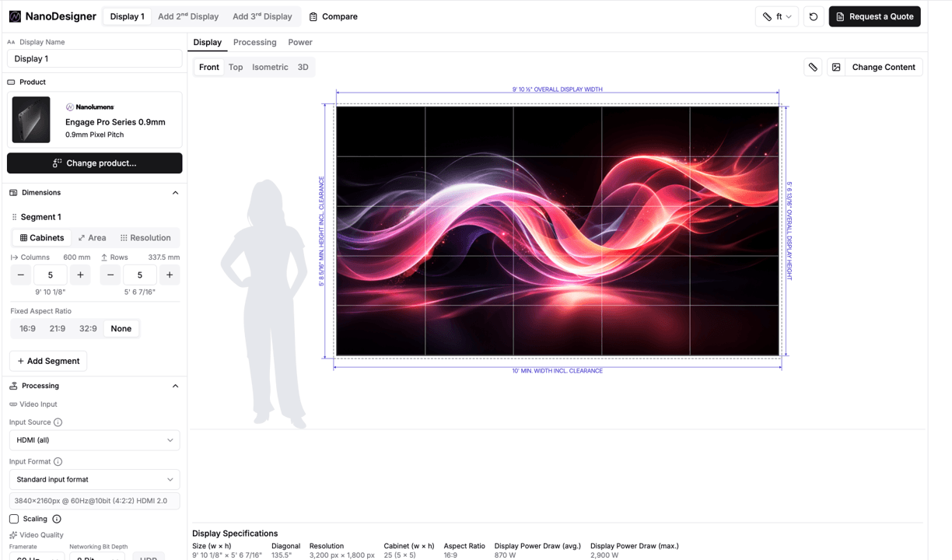
Task: Click the Segment 1 drag handle icon
Action: tap(14, 217)
